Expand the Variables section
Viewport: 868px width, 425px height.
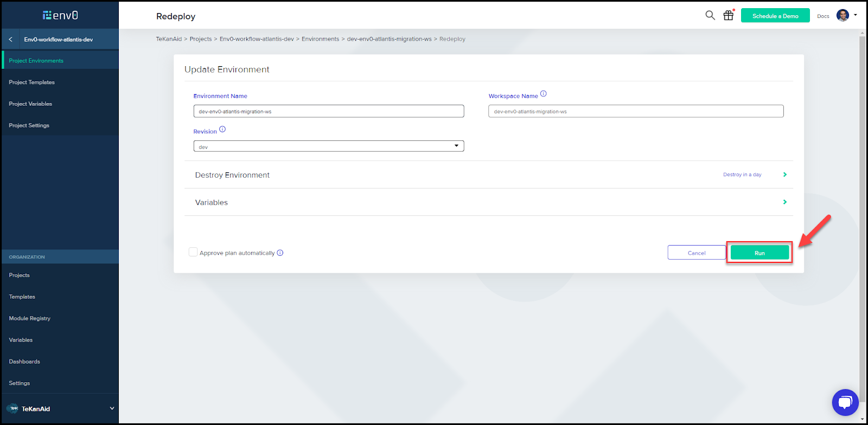point(489,202)
